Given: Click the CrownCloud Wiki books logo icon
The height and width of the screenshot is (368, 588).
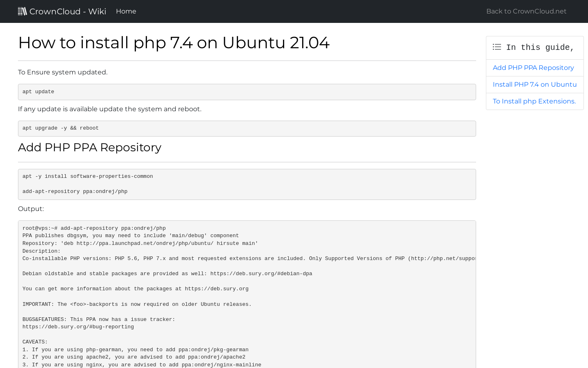Looking at the screenshot, I should point(22,11).
